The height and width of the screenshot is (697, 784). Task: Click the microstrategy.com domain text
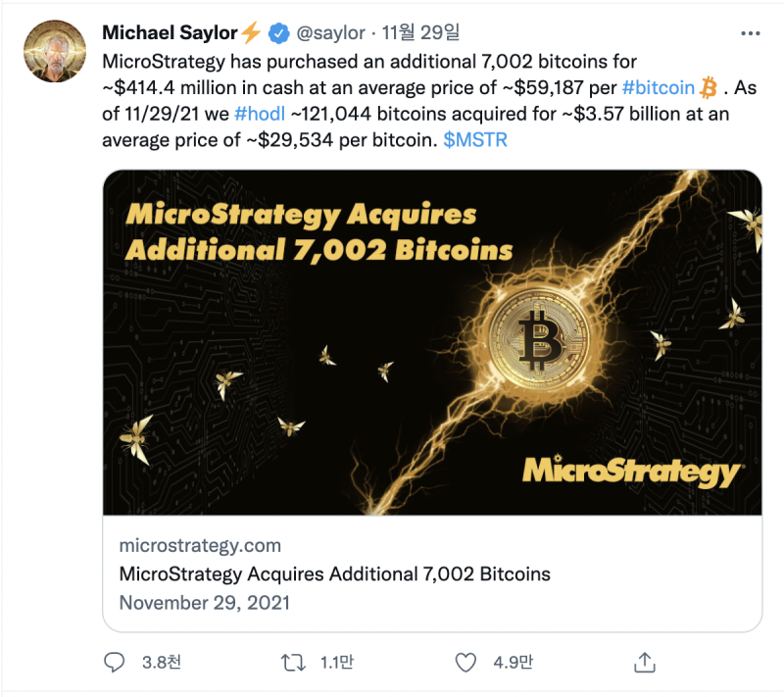click(x=200, y=545)
